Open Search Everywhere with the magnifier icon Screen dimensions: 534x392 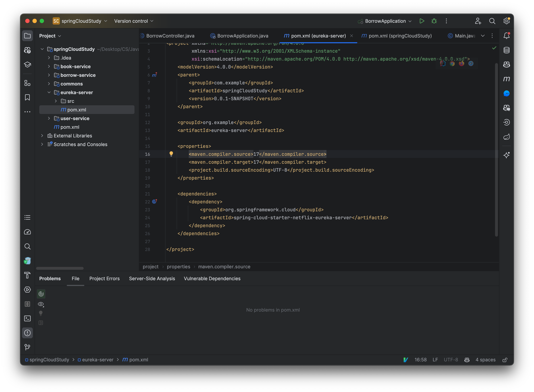pos(492,21)
